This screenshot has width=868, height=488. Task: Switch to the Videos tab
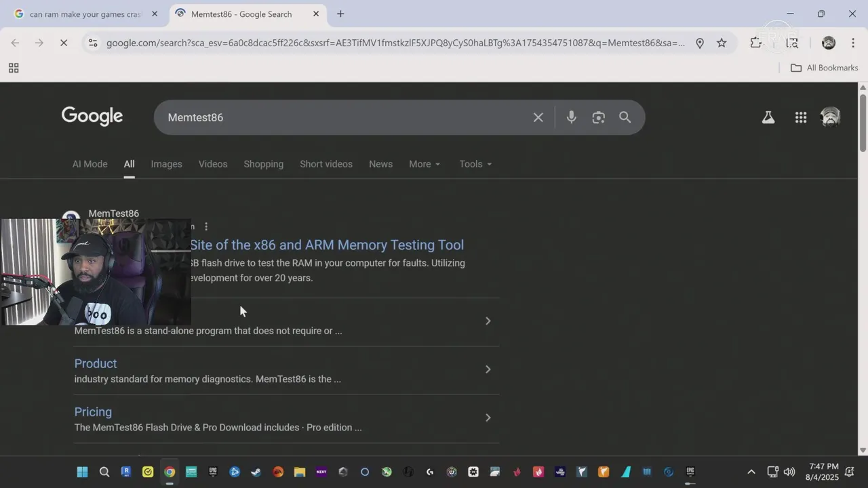click(213, 164)
